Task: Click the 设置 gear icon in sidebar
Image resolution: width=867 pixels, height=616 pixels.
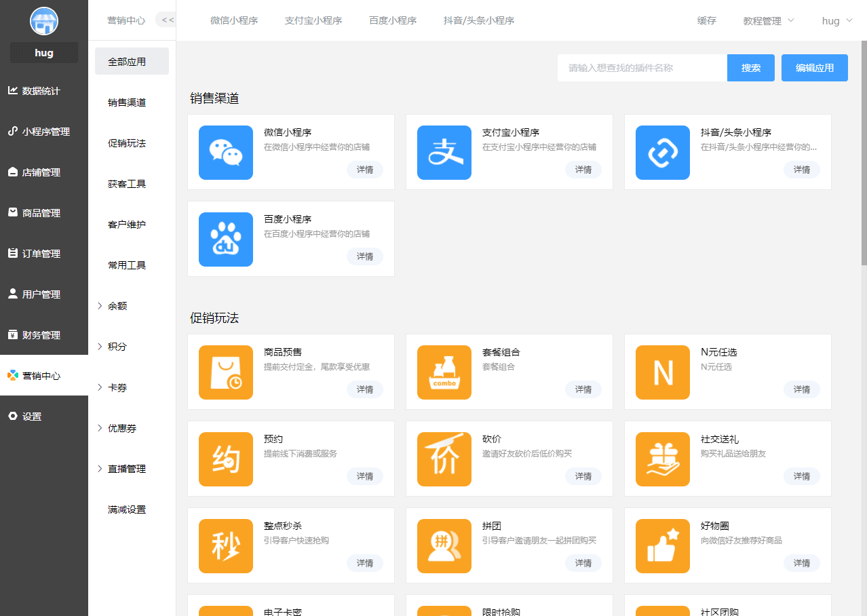Action: coord(13,416)
